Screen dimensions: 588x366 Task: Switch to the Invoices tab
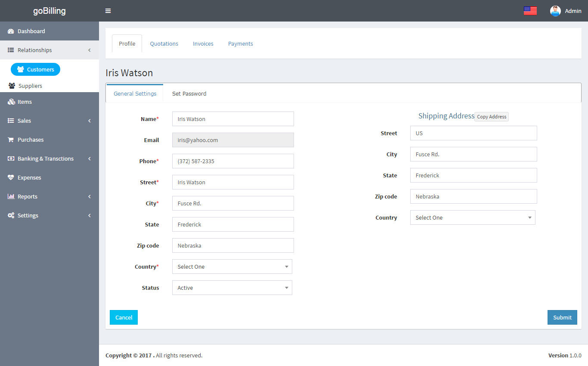click(203, 43)
